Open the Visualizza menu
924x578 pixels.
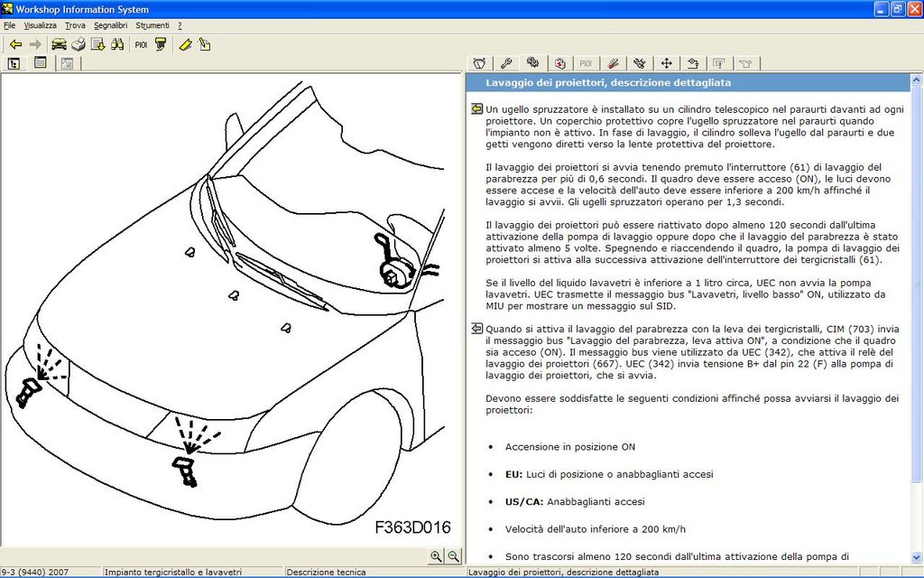(x=40, y=25)
